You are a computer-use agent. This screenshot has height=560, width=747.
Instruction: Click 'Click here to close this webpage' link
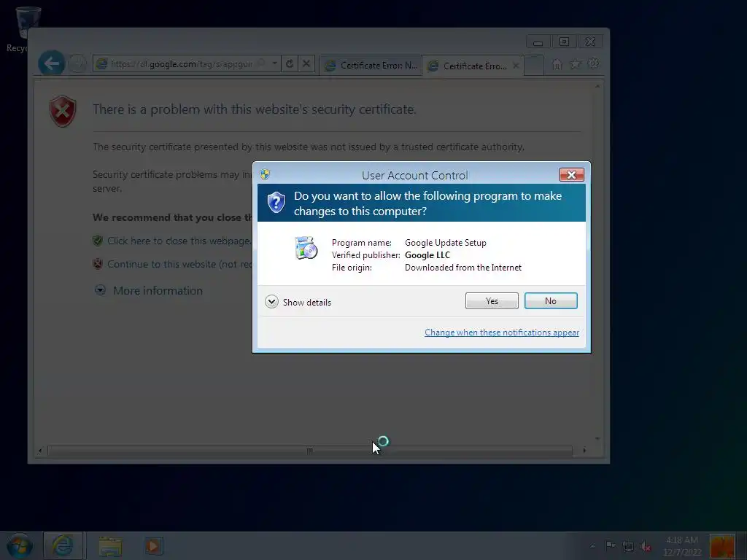point(179,241)
